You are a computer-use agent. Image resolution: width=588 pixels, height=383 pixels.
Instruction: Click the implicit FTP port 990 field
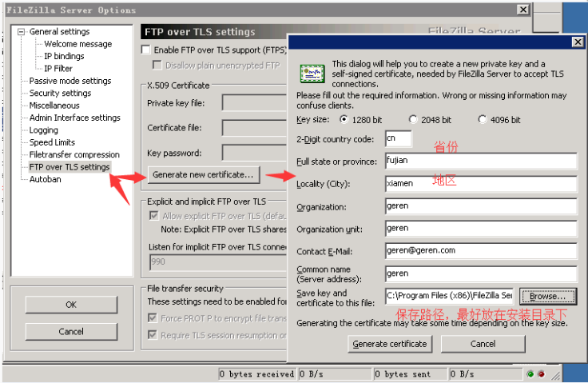[218, 262]
